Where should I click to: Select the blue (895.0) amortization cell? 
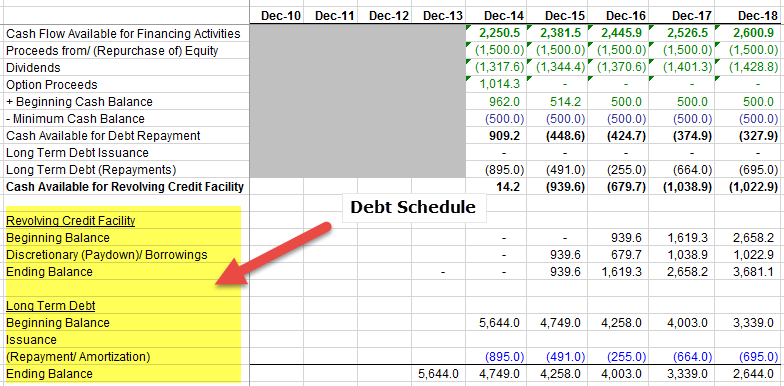coord(504,356)
